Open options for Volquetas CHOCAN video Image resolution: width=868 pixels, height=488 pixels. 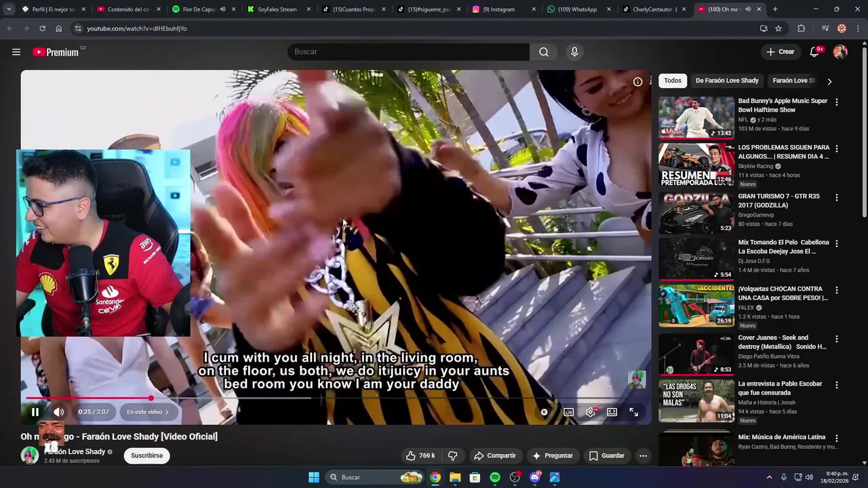pyautogui.click(x=836, y=290)
